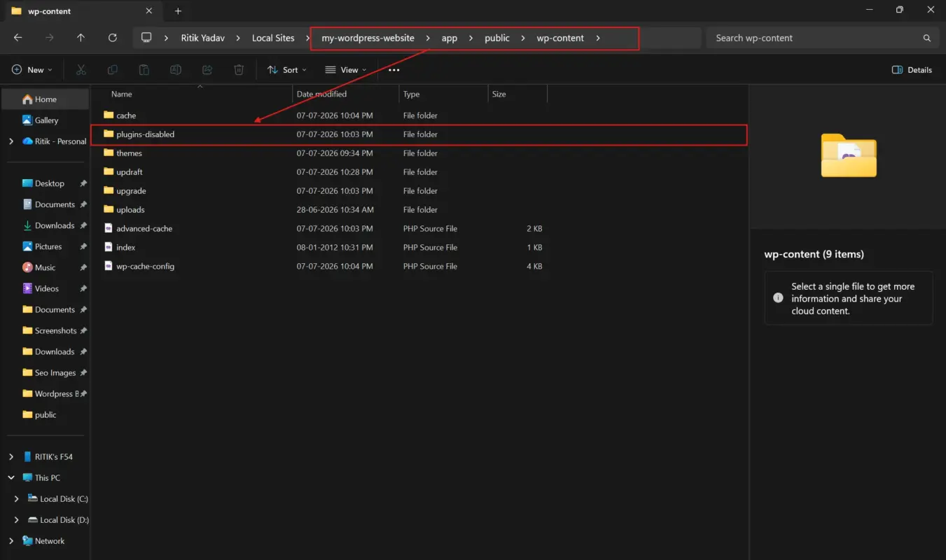This screenshot has width=946, height=560.
Task: Select the wp-cache-config file name
Action: click(x=145, y=266)
